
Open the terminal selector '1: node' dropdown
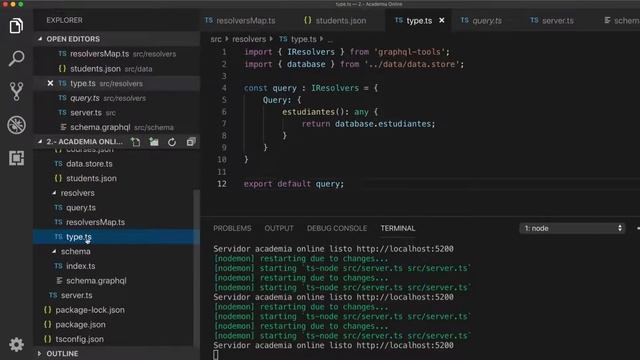tap(572, 228)
